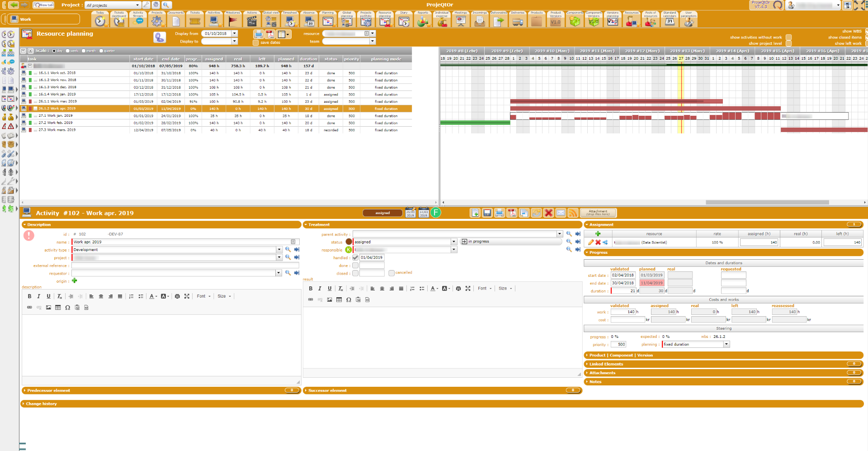Click the brown assigned status color swatch

(349, 242)
